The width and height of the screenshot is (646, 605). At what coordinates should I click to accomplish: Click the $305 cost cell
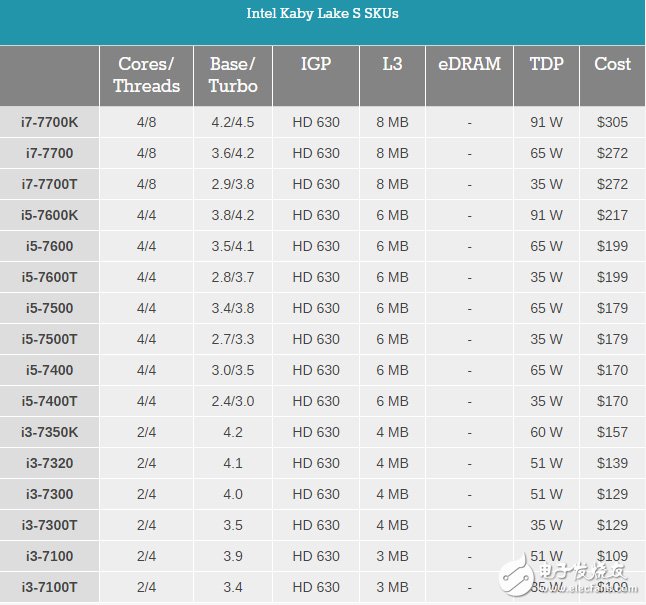click(612, 122)
